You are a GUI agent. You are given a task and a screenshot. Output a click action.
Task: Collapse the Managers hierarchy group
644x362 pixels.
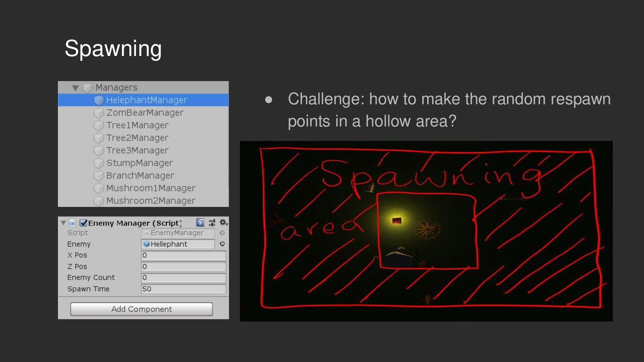(76, 88)
